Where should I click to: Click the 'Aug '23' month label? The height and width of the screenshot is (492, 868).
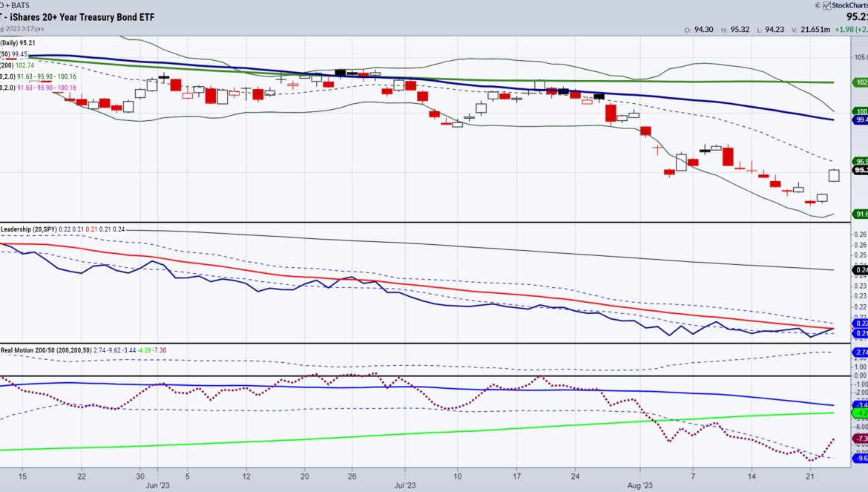640,486
